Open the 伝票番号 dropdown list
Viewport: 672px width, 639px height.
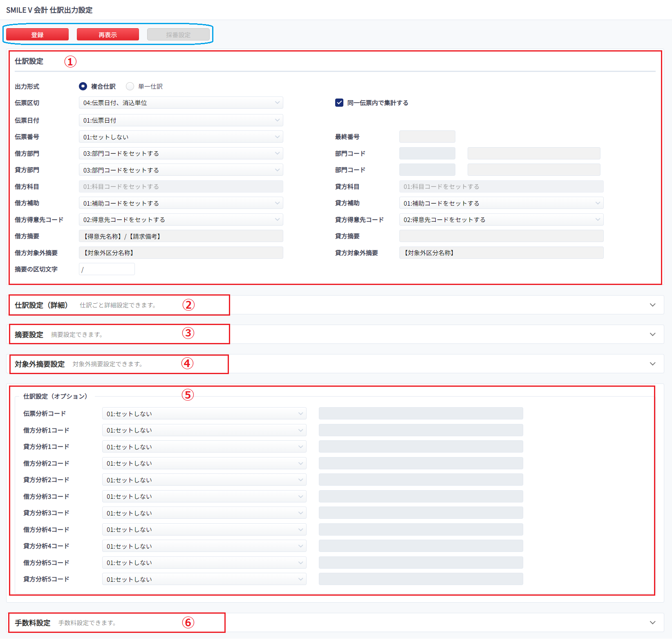[x=181, y=137]
